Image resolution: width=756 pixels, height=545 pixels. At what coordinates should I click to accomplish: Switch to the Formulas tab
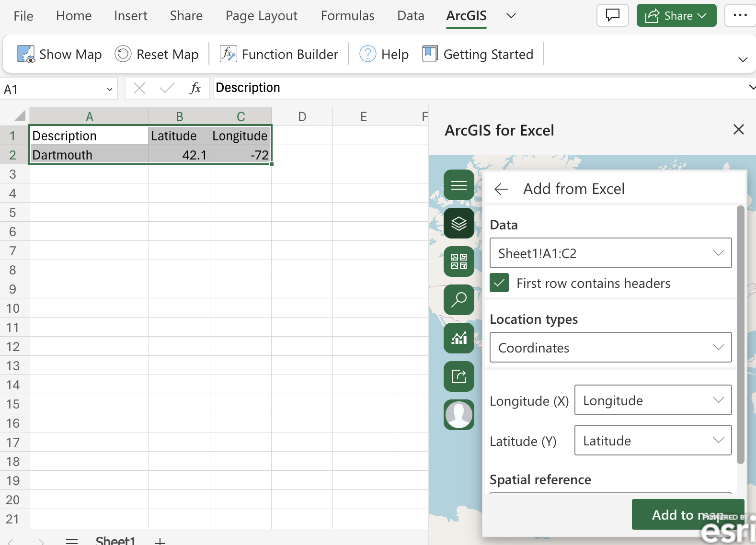click(x=348, y=15)
